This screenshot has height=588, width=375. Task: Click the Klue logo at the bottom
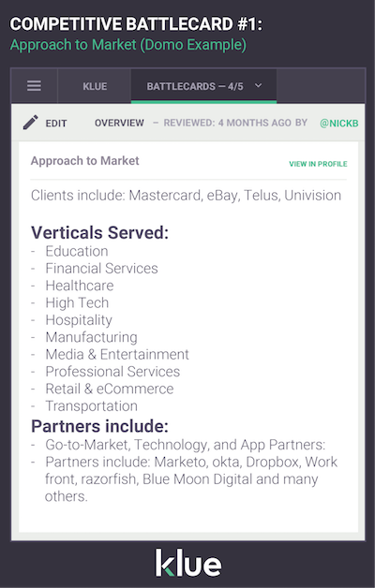click(188, 563)
